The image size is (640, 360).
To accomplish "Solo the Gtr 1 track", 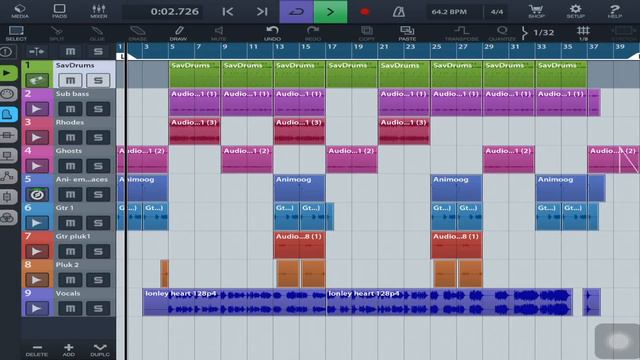I will 98,223.
